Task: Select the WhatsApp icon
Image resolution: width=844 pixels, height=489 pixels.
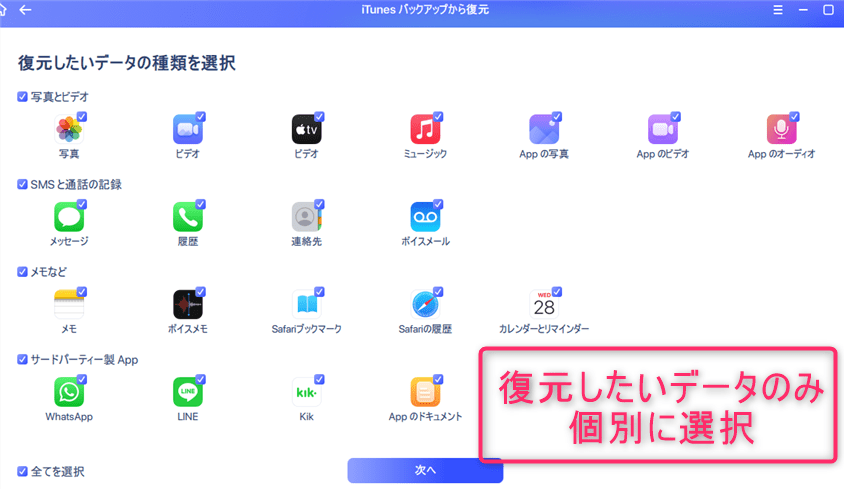Action: click(69, 392)
